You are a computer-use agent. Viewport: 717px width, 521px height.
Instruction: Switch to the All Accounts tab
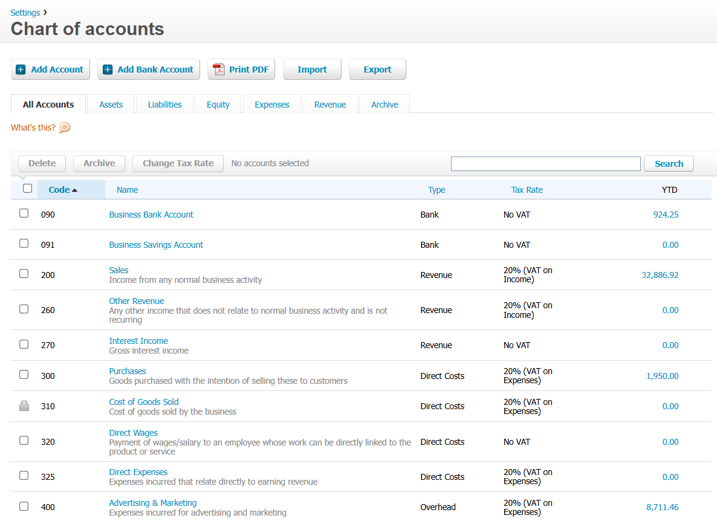click(48, 104)
